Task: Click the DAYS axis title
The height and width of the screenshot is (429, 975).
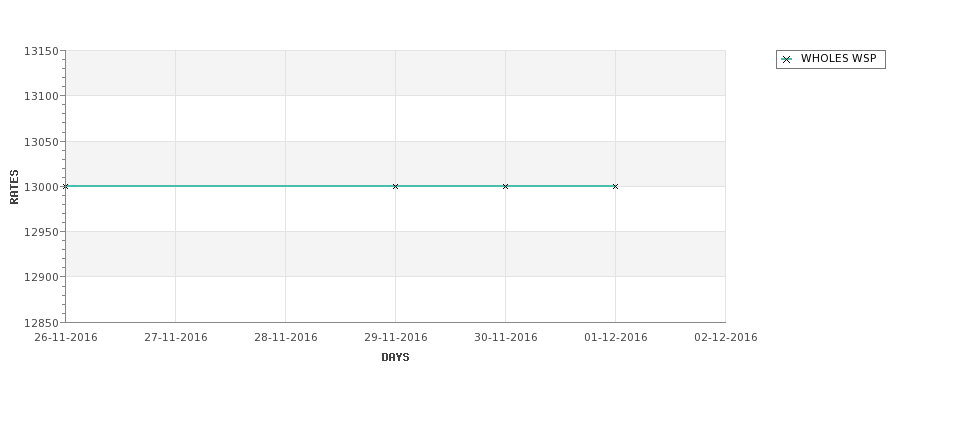Action: (395, 358)
